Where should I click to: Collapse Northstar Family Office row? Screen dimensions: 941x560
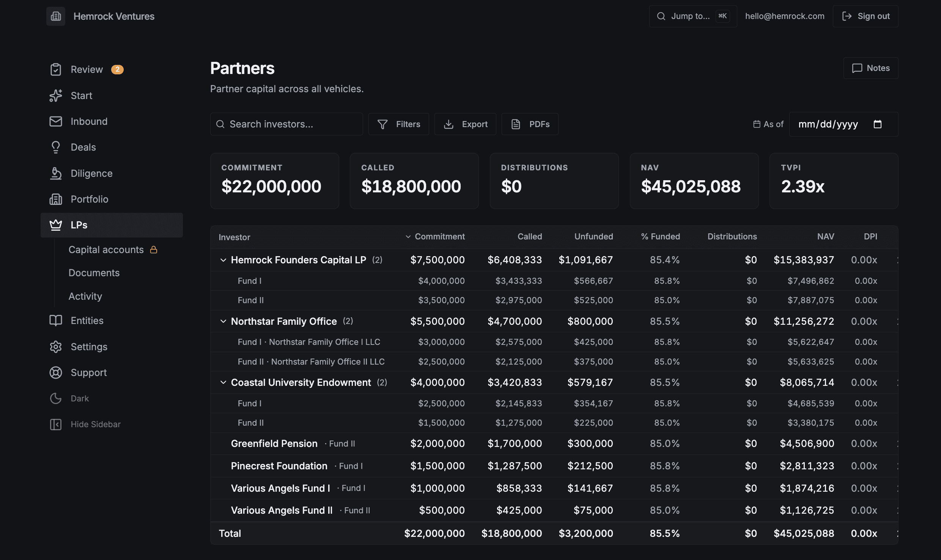click(x=223, y=321)
